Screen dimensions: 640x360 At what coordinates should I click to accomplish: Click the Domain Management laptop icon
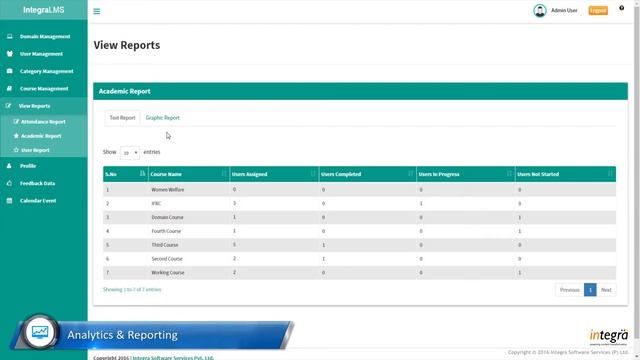(x=9, y=36)
